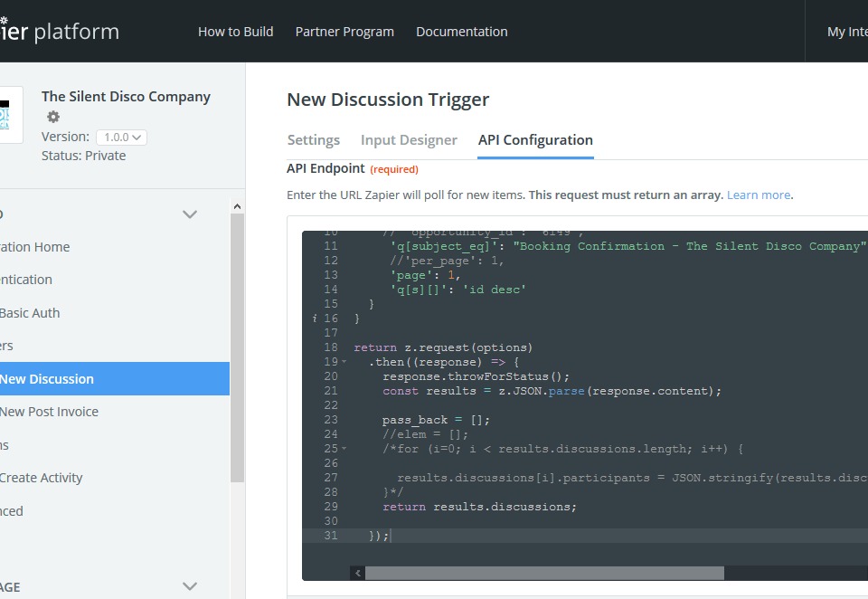
Task: Click return results.discussions; on line 29
Action: tap(479, 507)
